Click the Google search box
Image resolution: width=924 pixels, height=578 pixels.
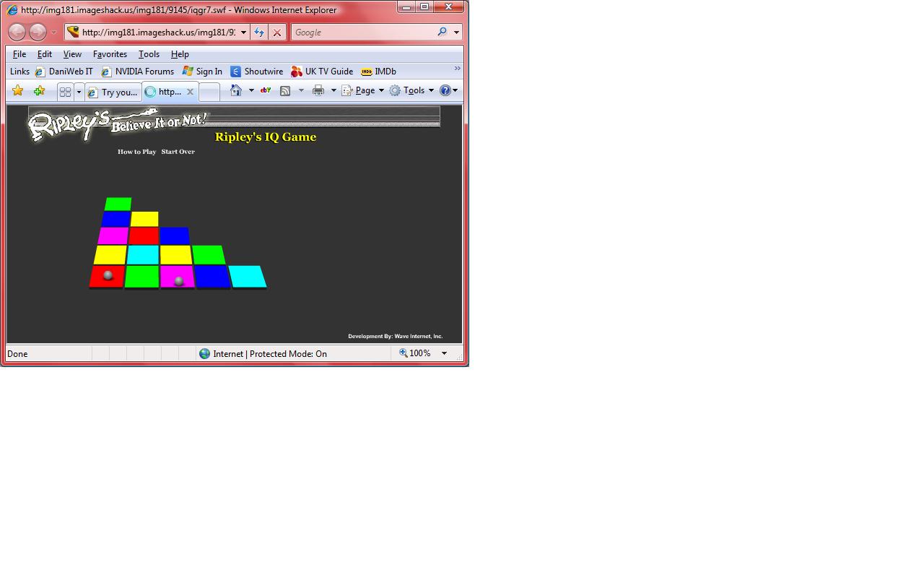[363, 32]
